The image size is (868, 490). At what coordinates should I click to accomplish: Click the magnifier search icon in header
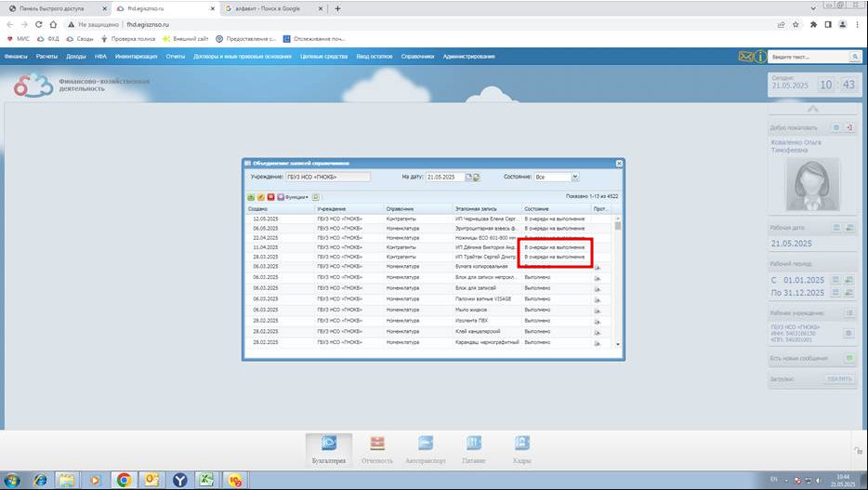tap(855, 57)
